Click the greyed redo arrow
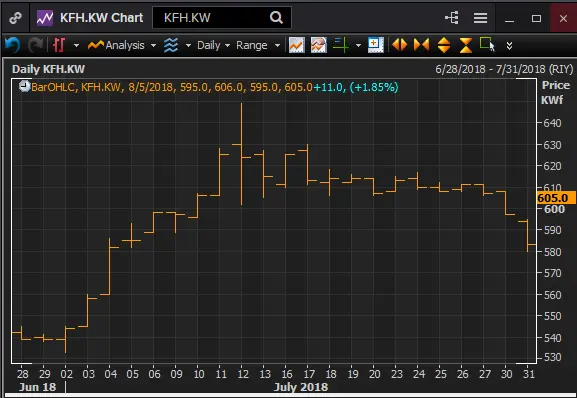577x398 pixels. click(x=36, y=45)
